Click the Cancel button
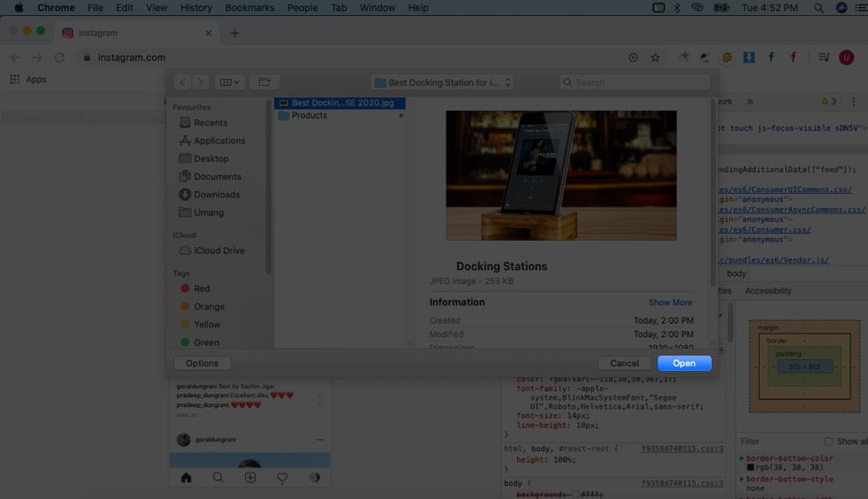Image resolution: width=868 pixels, height=499 pixels. [x=624, y=364]
